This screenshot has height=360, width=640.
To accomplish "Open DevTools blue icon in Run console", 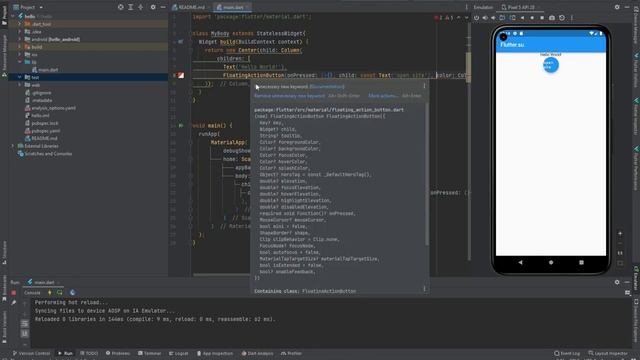I will [x=72, y=292].
